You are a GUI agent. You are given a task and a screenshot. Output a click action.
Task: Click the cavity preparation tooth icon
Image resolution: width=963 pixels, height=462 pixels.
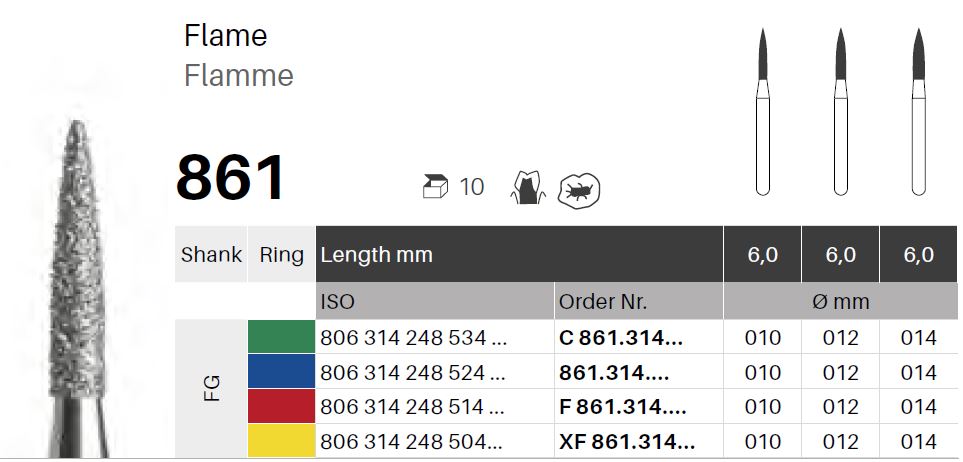(x=579, y=190)
